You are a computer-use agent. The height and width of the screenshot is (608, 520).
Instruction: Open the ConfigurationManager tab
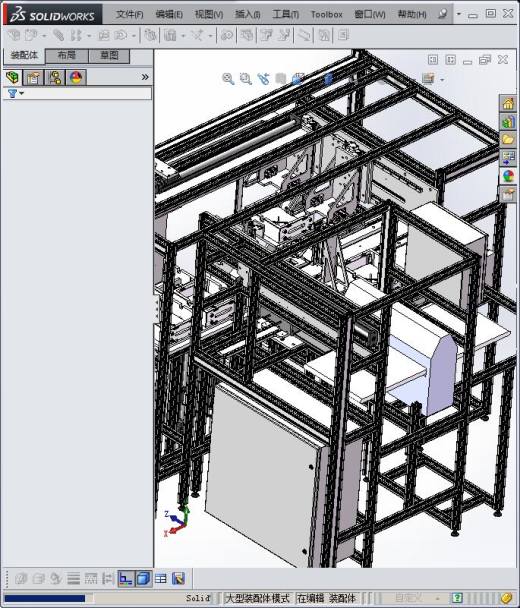tap(55, 78)
